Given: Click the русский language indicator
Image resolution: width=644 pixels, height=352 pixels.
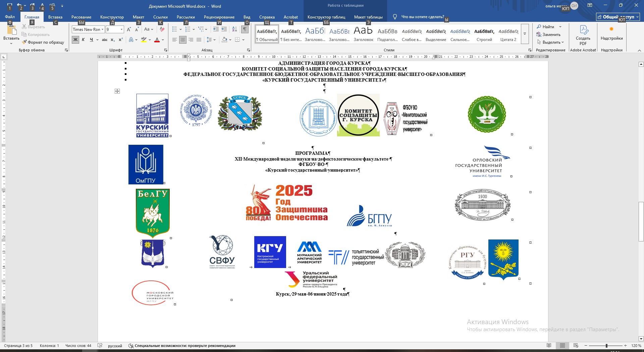Looking at the screenshot, I should (115, 346).
